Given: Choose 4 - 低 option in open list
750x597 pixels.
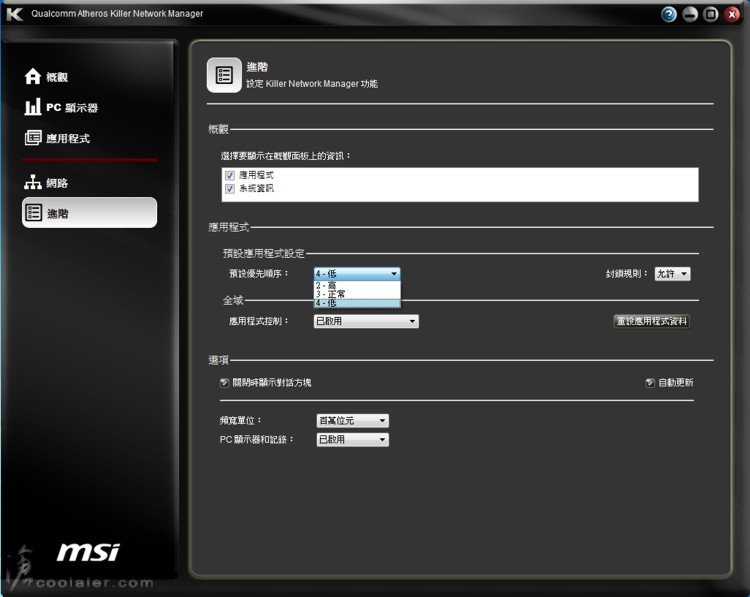Looking at the screenshot, I should tap(357, 303).
